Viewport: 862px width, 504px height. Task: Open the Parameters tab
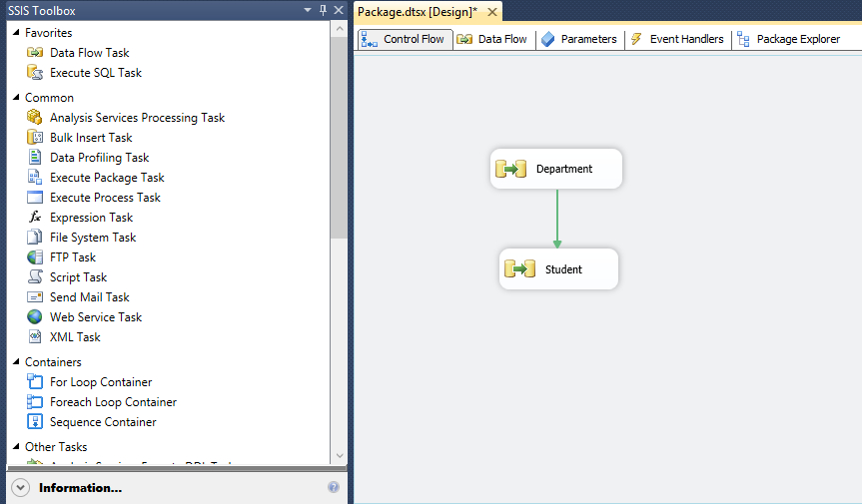point(579,39)
